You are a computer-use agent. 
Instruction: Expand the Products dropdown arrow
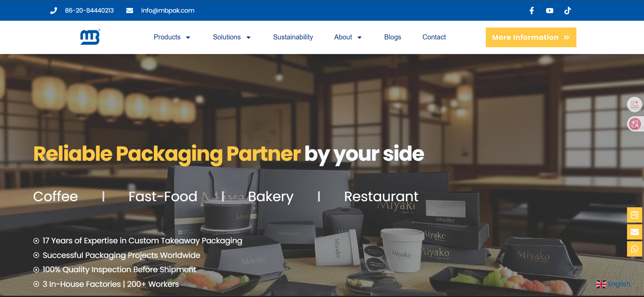pyautogui.click(x=188, y=37)
